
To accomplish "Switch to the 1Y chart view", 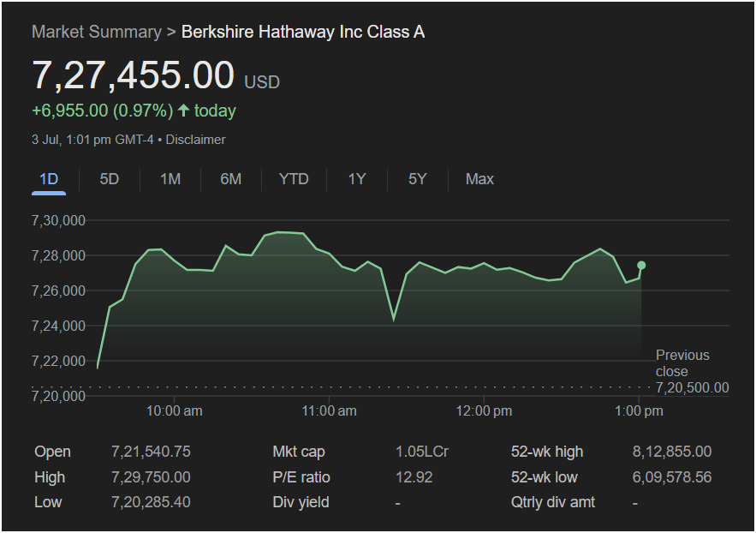I will coord(357,179).
